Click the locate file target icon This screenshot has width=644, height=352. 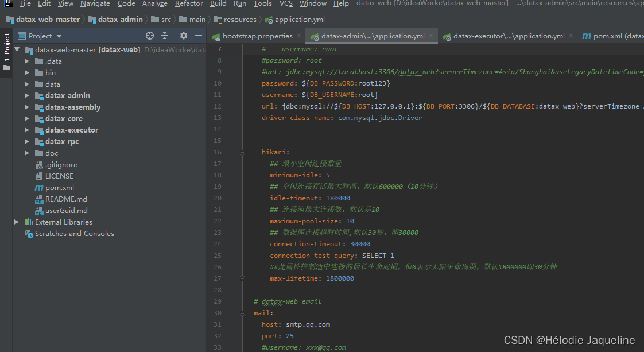[x=150, y=36]
